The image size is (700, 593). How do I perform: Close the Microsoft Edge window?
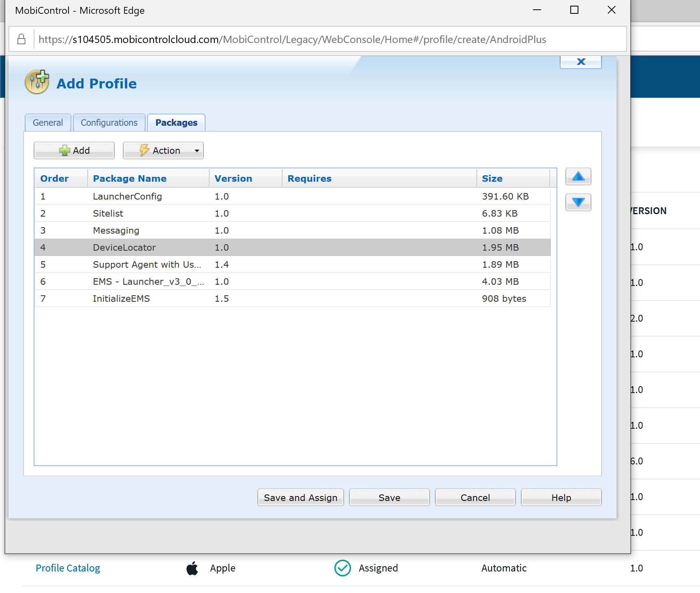coord(612,10)
